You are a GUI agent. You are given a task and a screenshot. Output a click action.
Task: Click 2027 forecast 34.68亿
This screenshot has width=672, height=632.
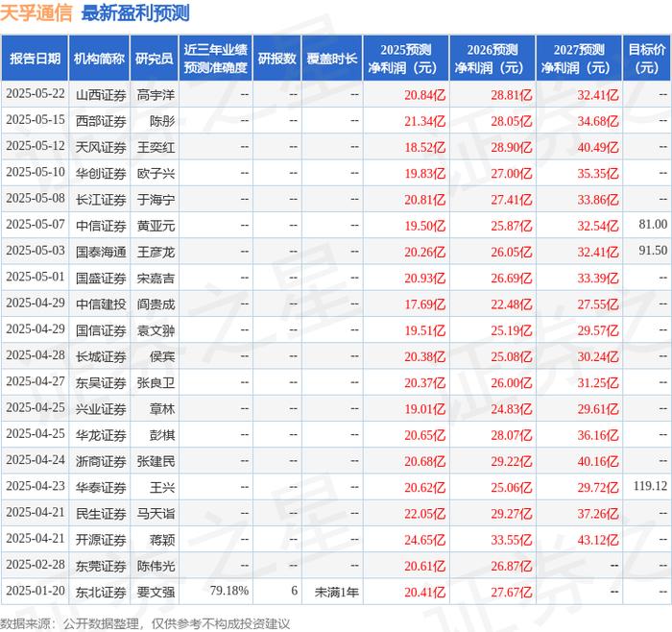pos(598,121)
